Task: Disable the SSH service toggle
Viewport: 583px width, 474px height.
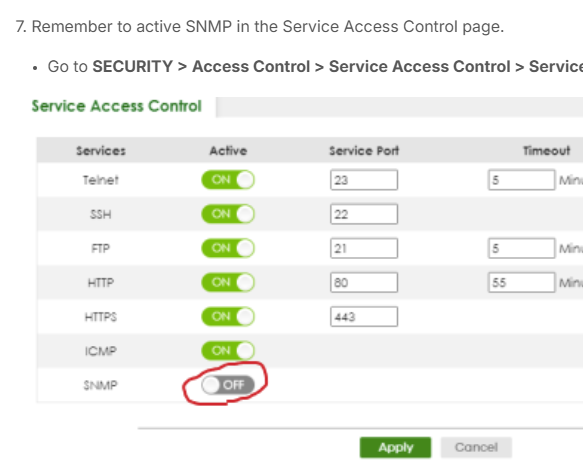Action: [228, 214]
